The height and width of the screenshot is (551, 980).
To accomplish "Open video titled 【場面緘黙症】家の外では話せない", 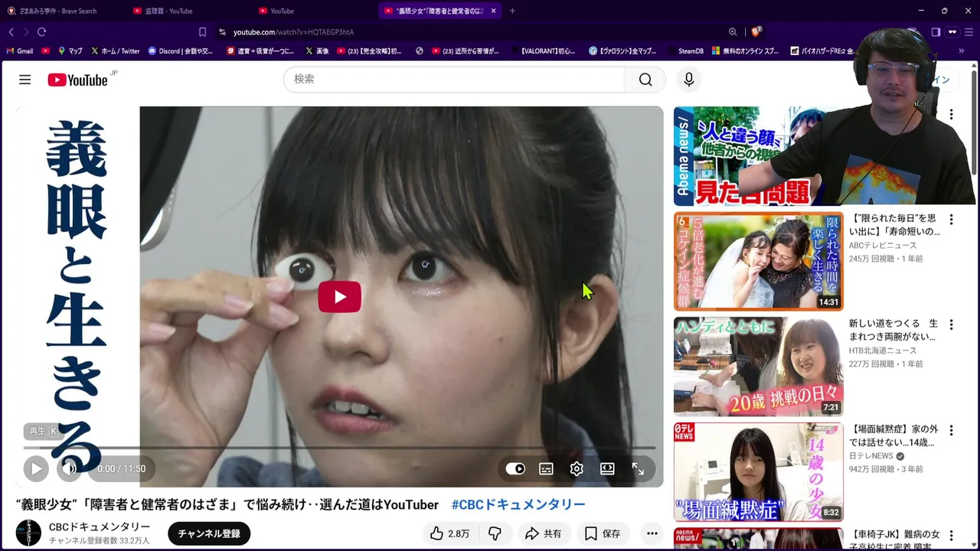I will coord(893,435).
